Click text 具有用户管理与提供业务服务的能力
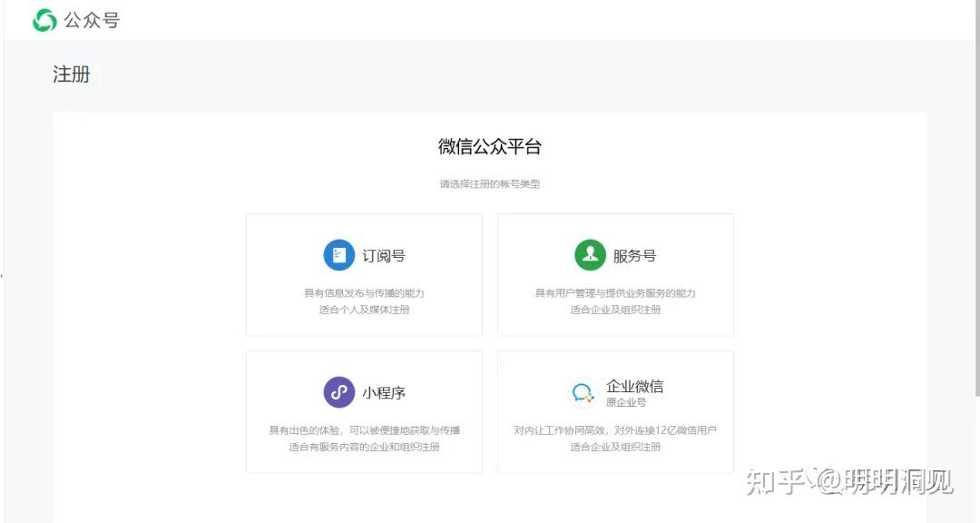The image size is (980, 523). (615, 292)
